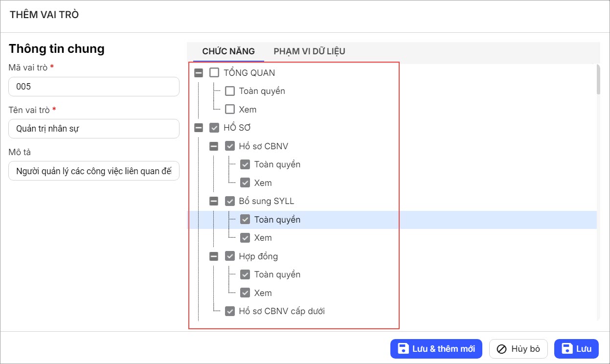
Task: Check the TỔNG QUAN checkbox
Action: click(x=214, y=73)
